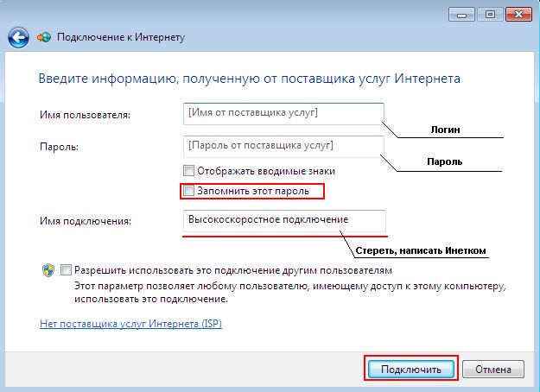Click heading Введите информацию, полученную от поставщика
This screenshot has width=540, height=392.
coord(250,79)
